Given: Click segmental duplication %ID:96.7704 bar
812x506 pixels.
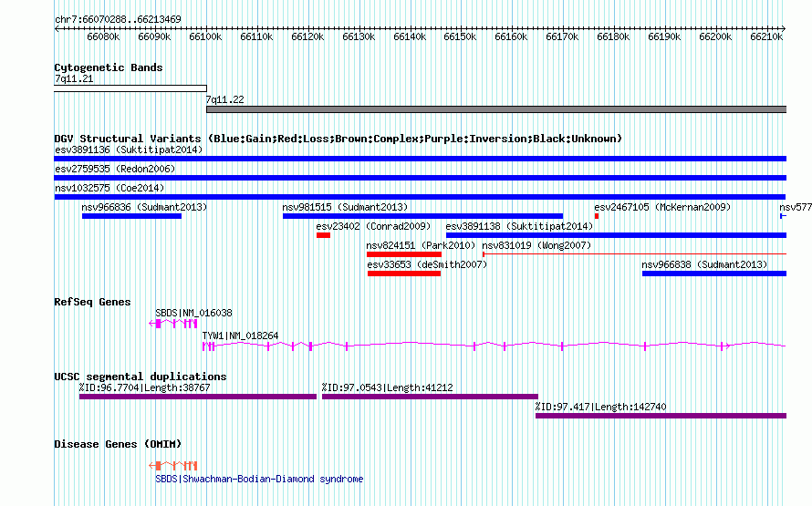Looking at the screenshot, I should click(x=198, y=397).
